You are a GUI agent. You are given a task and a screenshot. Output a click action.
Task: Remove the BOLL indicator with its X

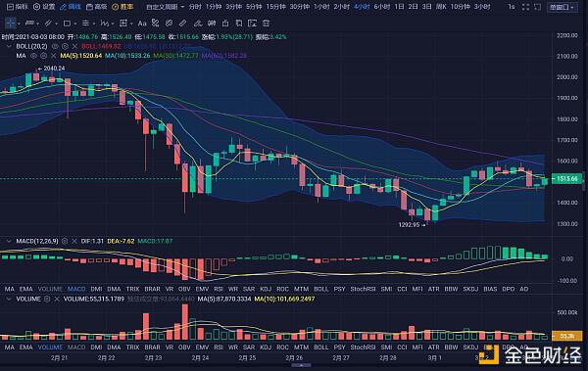[x=74, y=46]
